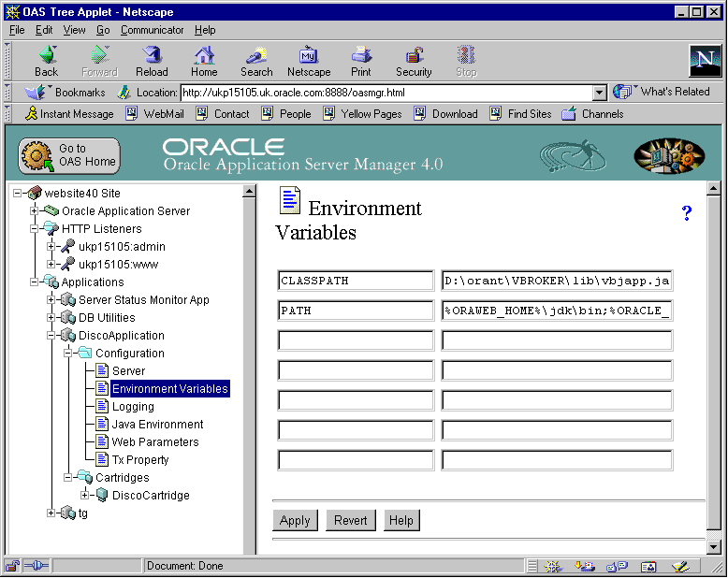Image resolution: width=728 pixels, height=578 pixels.
Task: Expand the Oracle Application Server node
Action: (x=34, y=211)
